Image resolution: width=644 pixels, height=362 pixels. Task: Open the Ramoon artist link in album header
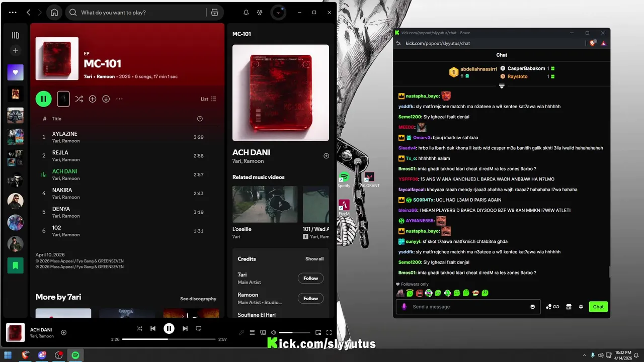[106, 77]
